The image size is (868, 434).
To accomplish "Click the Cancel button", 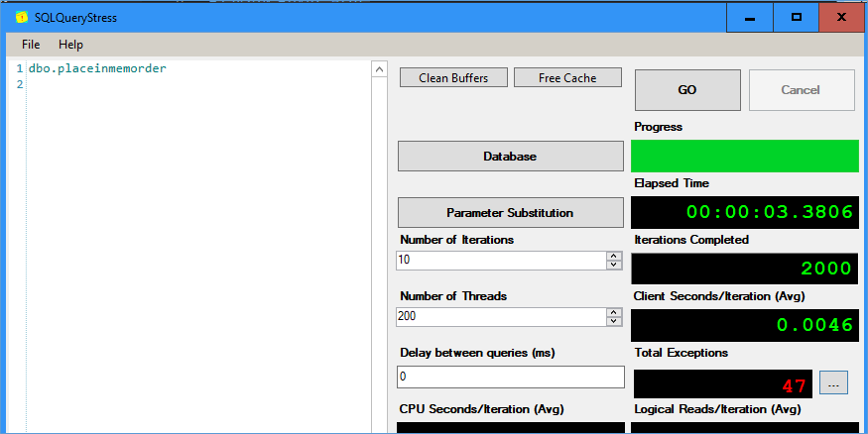I will tap(801, 89).
